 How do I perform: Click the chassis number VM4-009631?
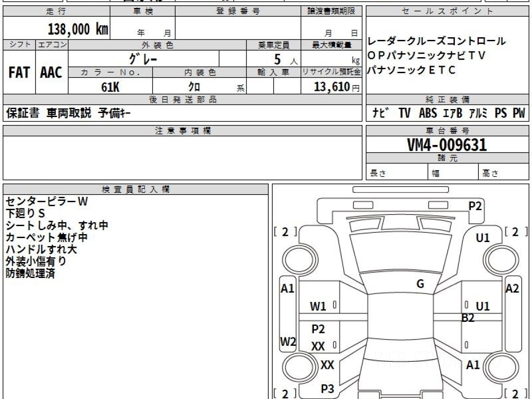447,145
